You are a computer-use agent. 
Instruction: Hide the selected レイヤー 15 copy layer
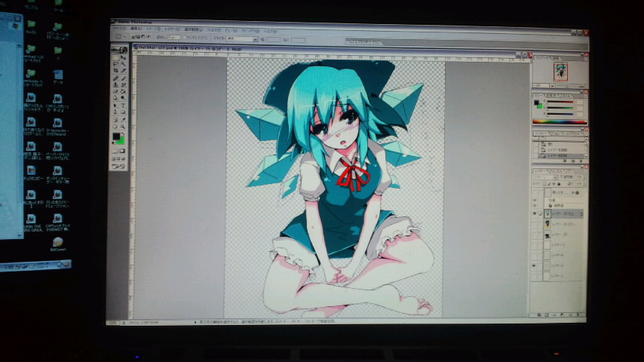tap(535, 213)
